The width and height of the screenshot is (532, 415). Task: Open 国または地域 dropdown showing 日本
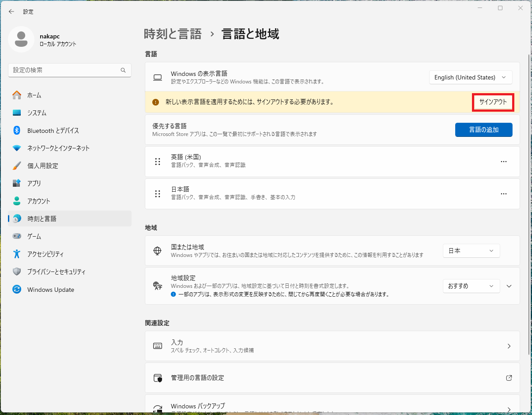coord(471,251)
